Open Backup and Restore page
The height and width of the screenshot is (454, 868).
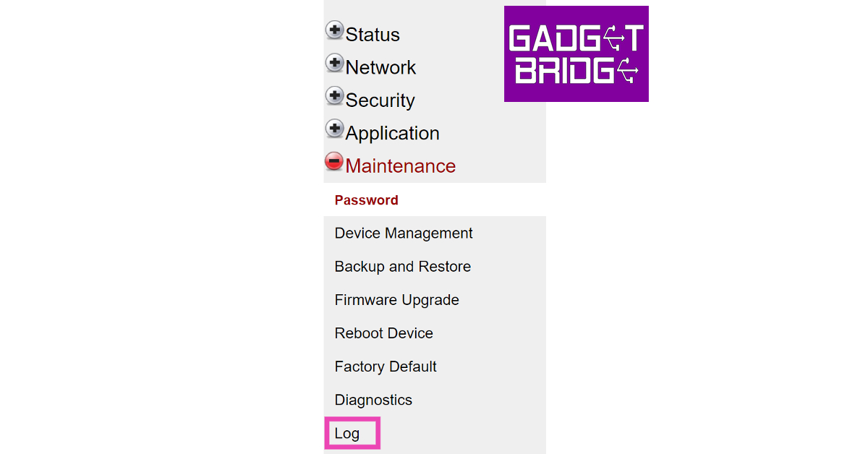tap(402, 267)
